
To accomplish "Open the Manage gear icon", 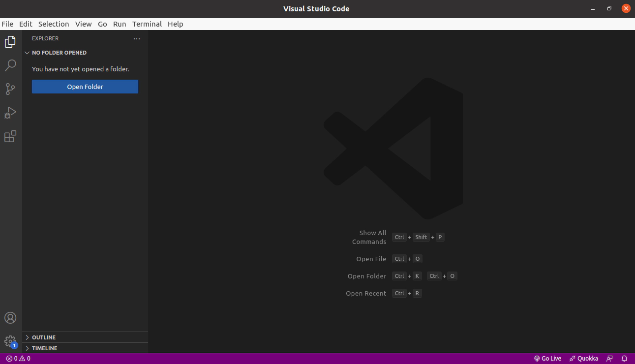I will 10,341.
